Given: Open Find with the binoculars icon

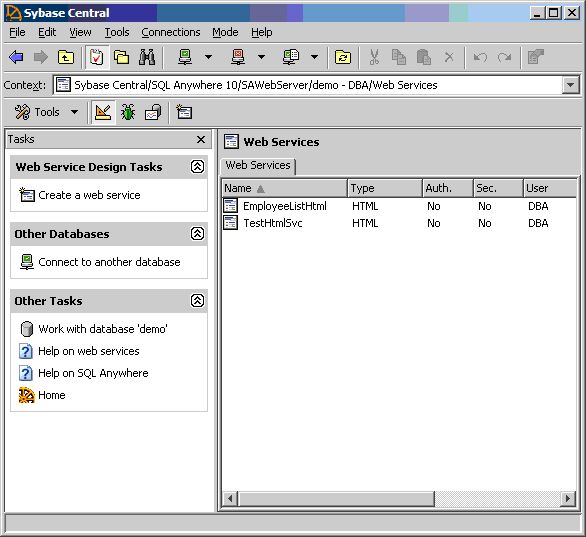Looking at the screenshot, I should pyautogui.click(x=147, y=57).
